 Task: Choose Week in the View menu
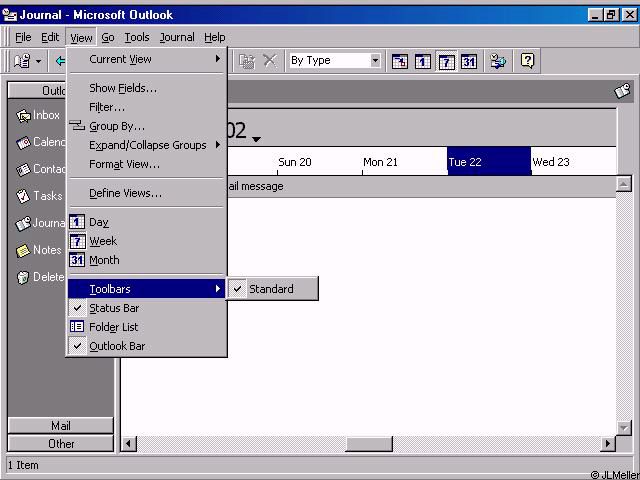coord(147,241)
